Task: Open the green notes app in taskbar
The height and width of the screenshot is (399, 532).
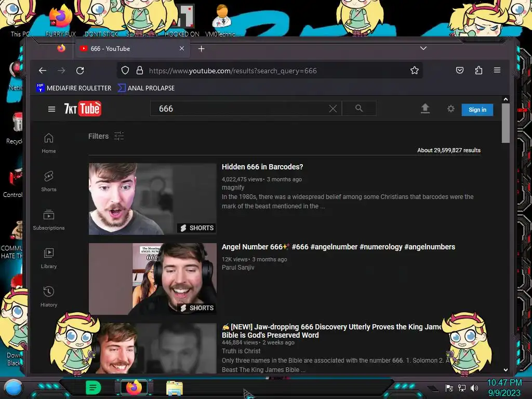Action: click(93, 388)
